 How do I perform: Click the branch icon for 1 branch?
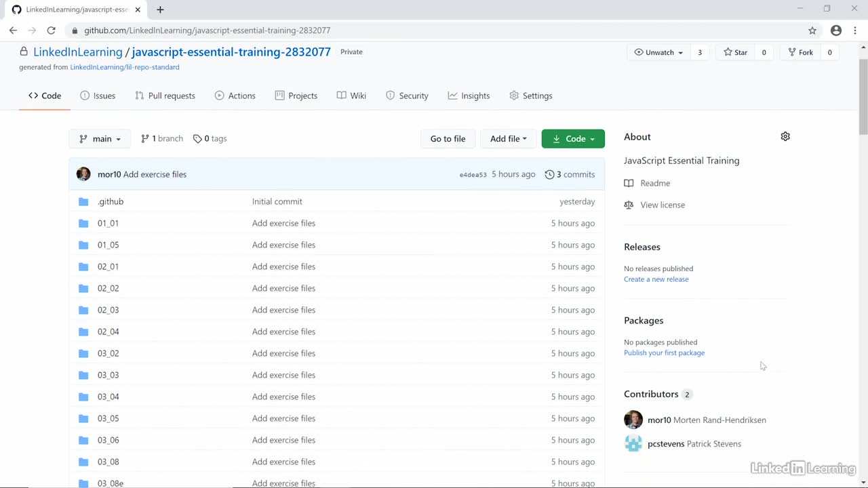145,138
